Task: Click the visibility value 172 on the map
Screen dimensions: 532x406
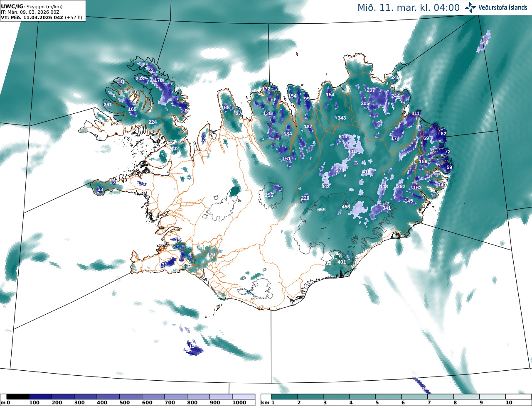Action: 266,89
